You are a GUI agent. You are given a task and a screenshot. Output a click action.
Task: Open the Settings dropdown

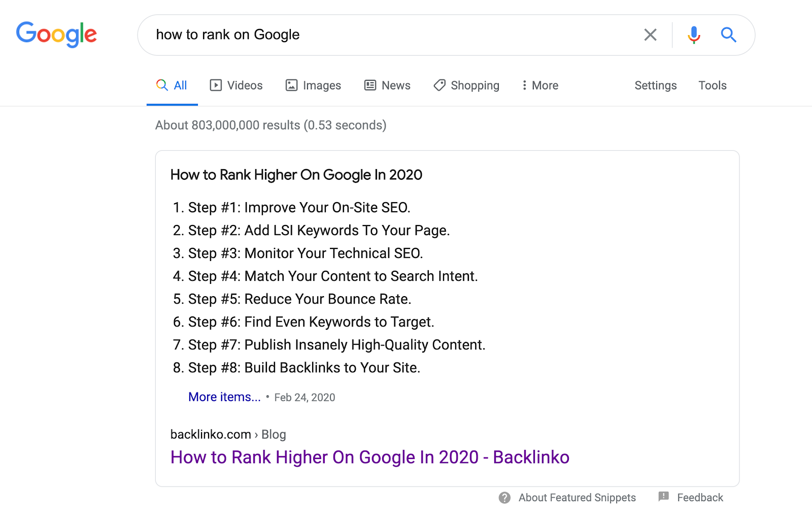pyautogui.click(x=655, y=85)
